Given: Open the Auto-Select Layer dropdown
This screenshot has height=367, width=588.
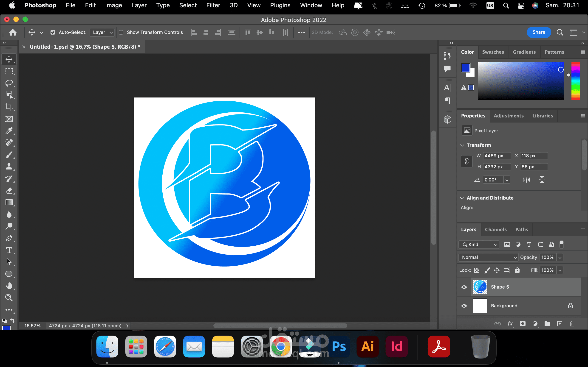Looking at the screenshot, I should click(102, 32).
